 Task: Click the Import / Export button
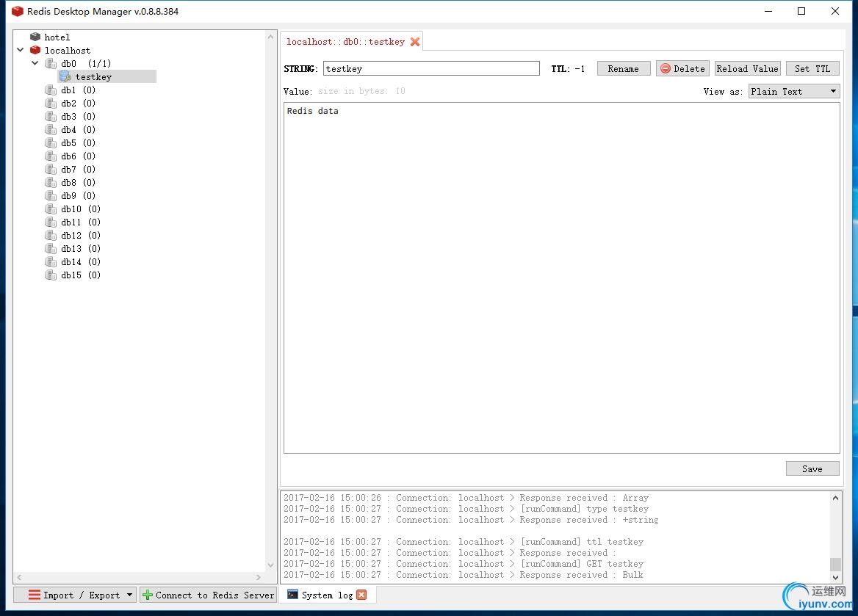(74, 595)
